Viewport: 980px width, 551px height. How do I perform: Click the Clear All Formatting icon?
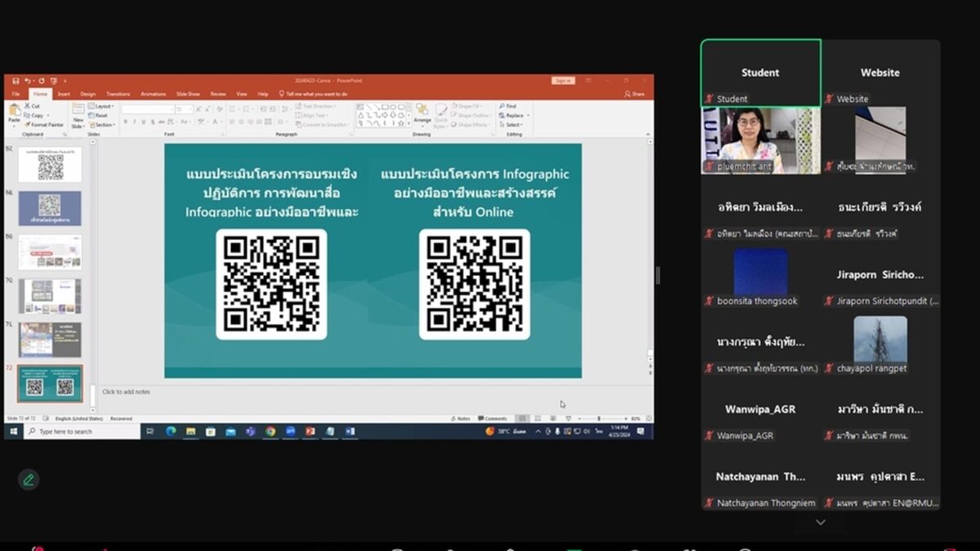click(220, 109)
